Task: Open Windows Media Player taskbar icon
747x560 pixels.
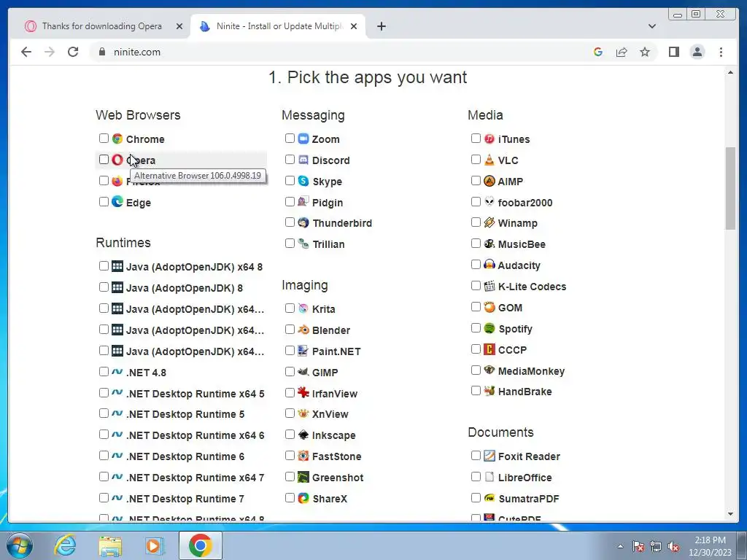Action: pyautogui.click(x=155, y=545)
